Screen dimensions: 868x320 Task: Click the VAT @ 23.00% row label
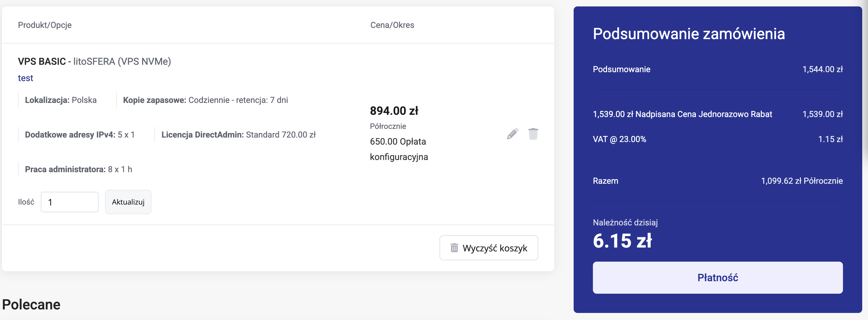pyautogui.click(x=619, y=139)
